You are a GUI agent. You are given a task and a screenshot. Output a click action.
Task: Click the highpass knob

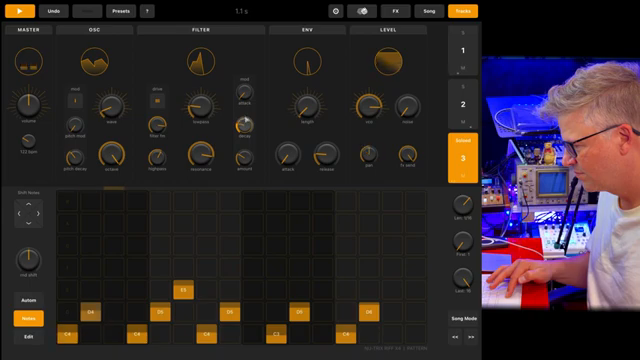click(157, 158)
